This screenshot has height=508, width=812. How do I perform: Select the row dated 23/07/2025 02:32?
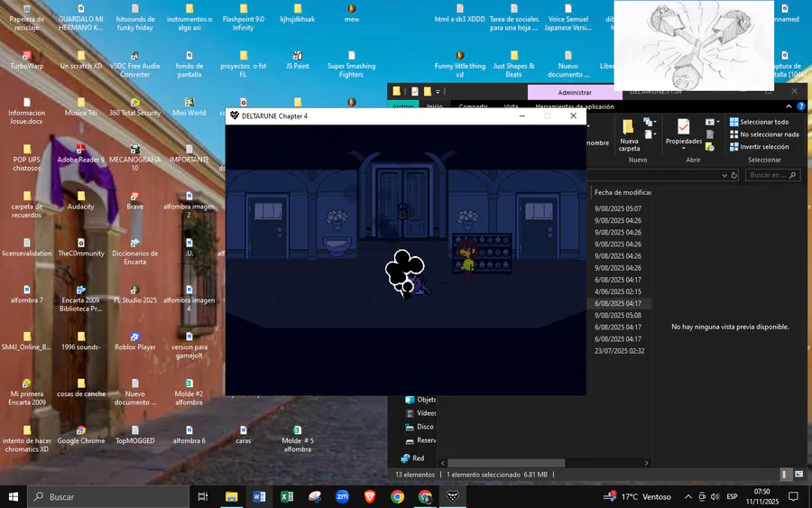(x=619, y=351)
